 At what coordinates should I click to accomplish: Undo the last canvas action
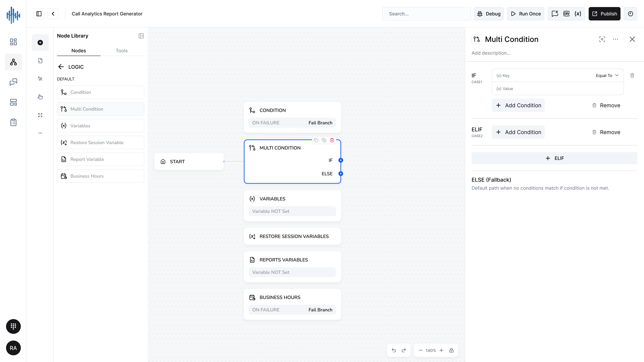pos(394,350)
